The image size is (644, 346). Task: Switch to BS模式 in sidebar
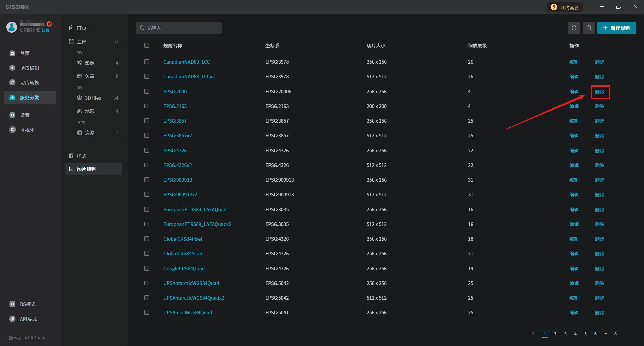(27, 304)
